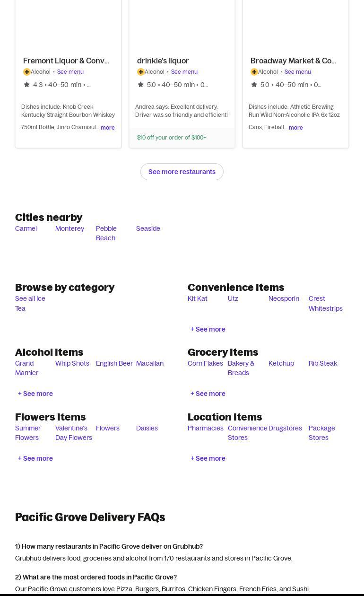Viewport: 364px width, 596px height.
Task: Click the $10 off promotion on drinkie's liquor
Action: 172,137
